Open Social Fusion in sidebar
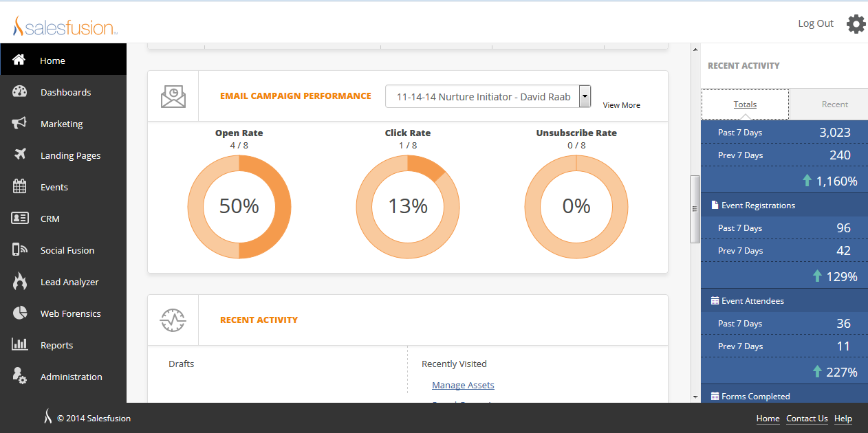Viewport: 868px width, 433px height. [x=63, y=249]
